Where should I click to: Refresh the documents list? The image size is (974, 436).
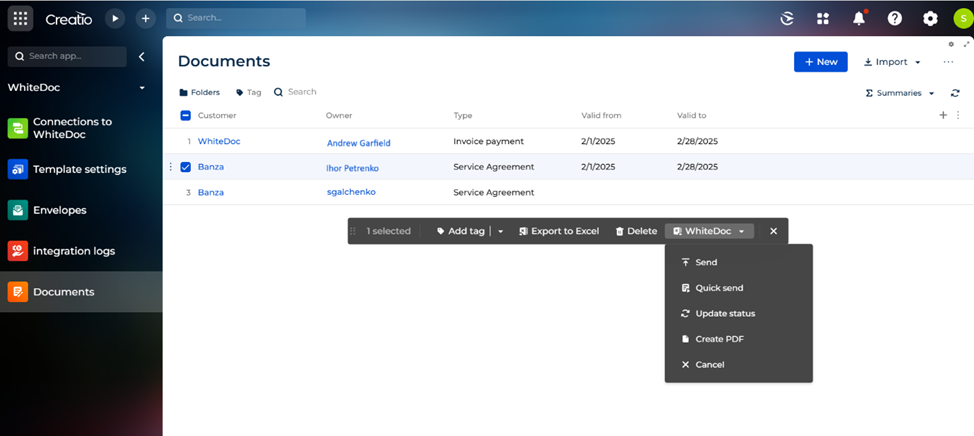tap(955, 93)
